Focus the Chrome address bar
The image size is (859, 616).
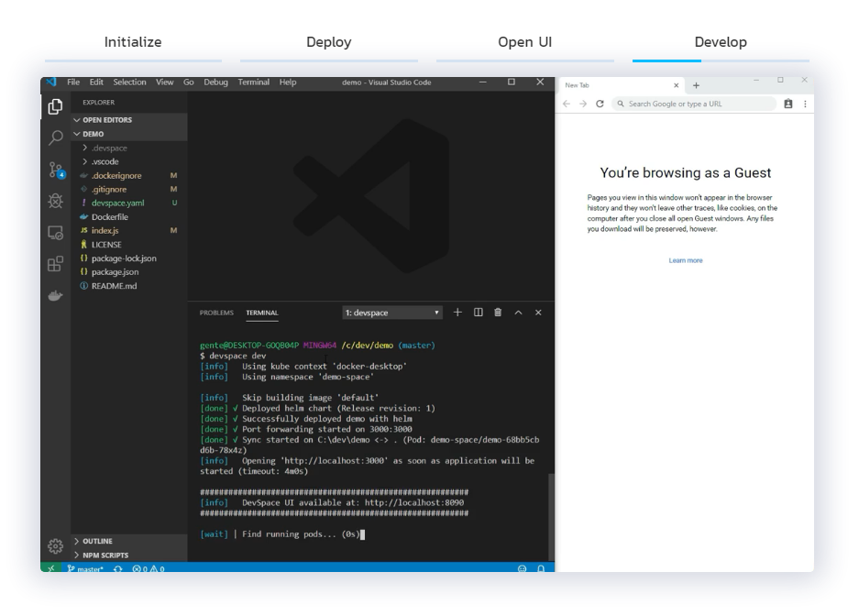coord(694,104)
